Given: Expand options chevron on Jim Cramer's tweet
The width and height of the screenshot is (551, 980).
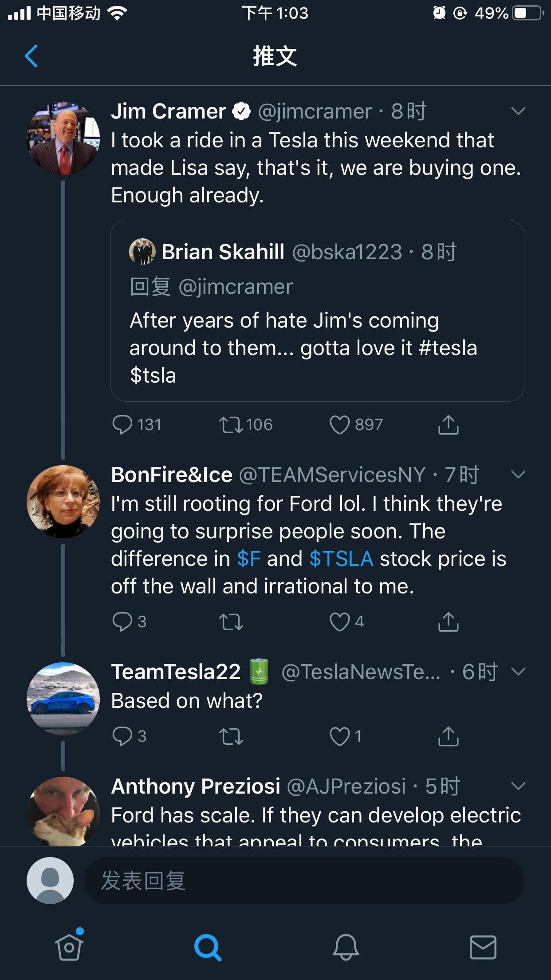Looking at the screenshot, I should click(x=518, y=111).
